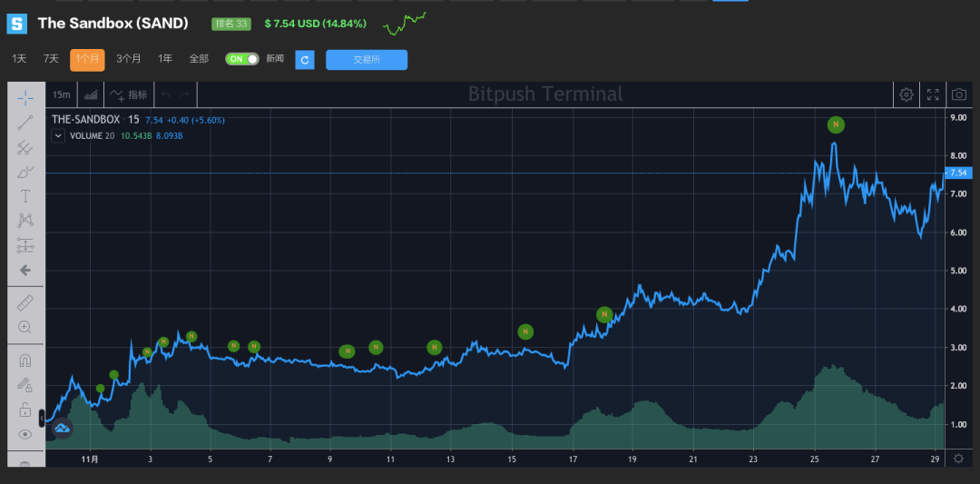Select the trend line drawing tool

25,123
